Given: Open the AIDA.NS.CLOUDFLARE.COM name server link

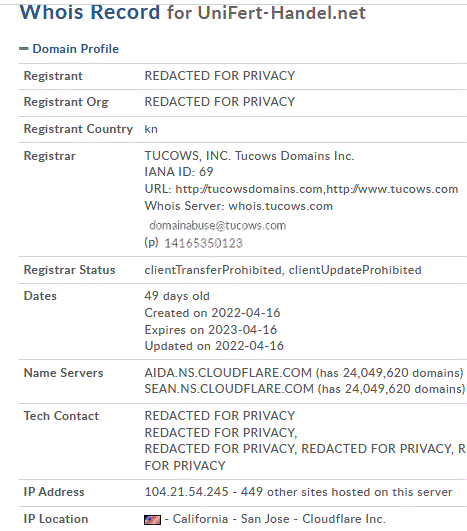Looking at the screenshot, I should [x=228, y=373].
